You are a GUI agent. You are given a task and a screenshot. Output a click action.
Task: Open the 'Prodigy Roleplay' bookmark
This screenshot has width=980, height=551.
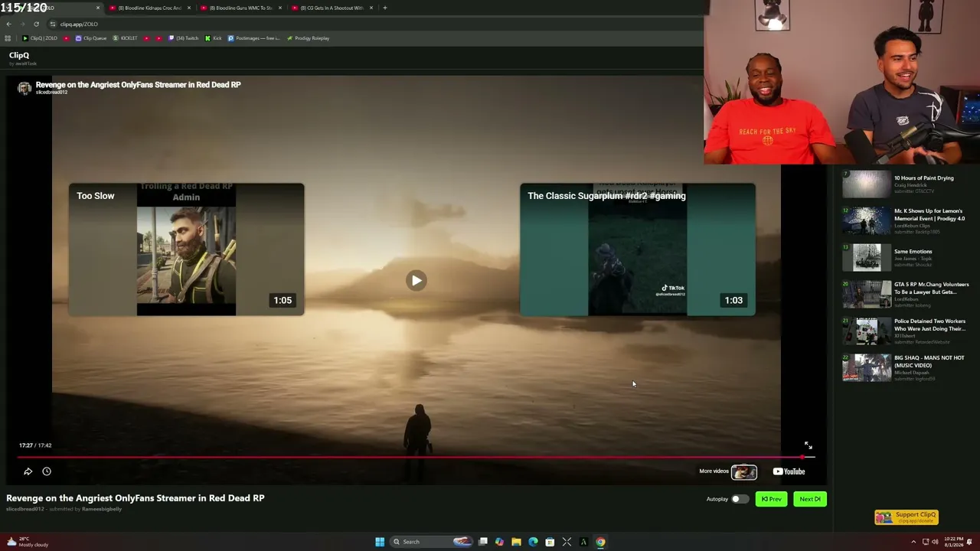[308, 38]
